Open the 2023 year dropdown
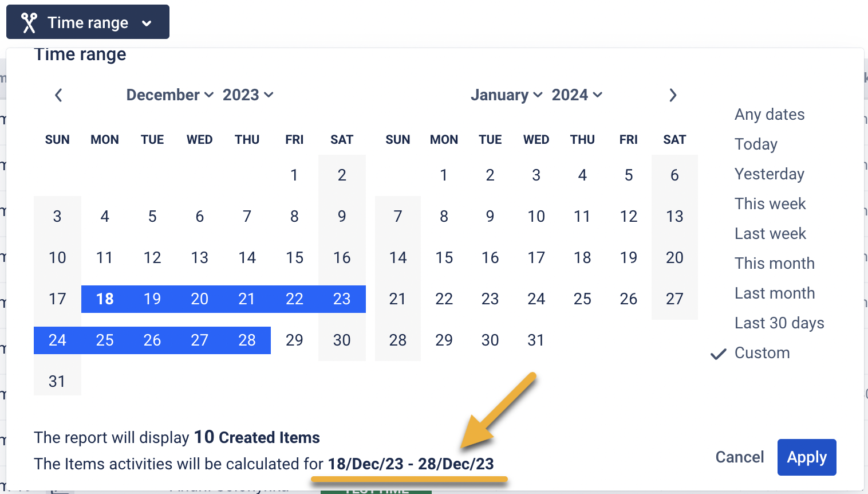The image size is (868, 494). click(x=247, y=95)
